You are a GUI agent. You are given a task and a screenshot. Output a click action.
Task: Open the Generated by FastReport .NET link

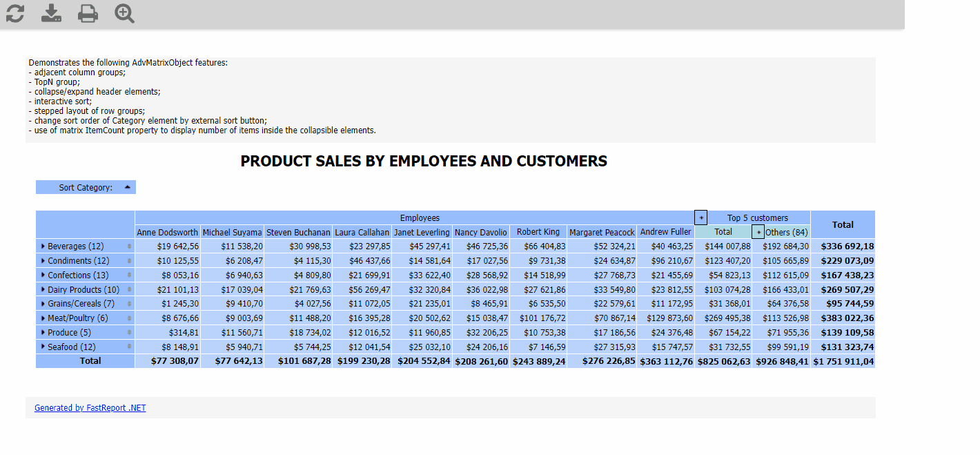[x=90, y=408]
